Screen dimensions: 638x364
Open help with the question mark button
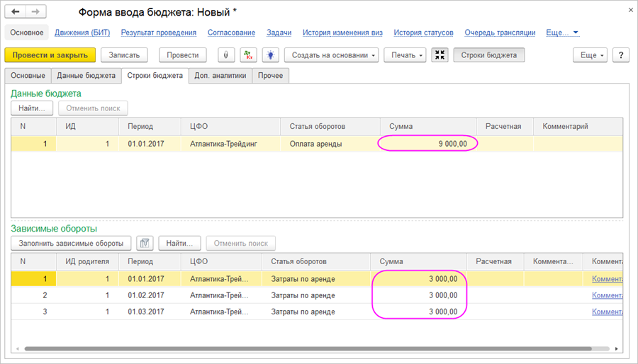[x=620, y=55]
